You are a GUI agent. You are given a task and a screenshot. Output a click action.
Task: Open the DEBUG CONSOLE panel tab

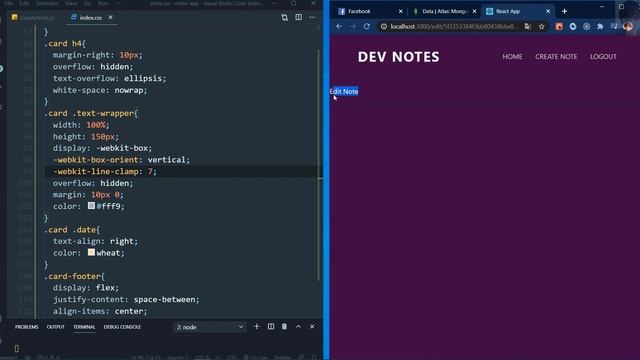122,327
